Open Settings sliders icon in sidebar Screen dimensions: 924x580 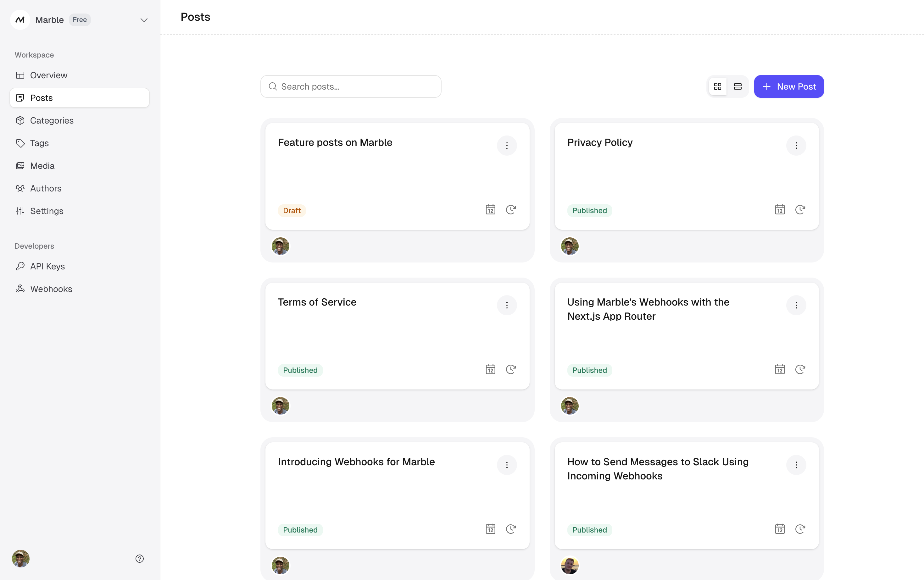click(20, 211)
